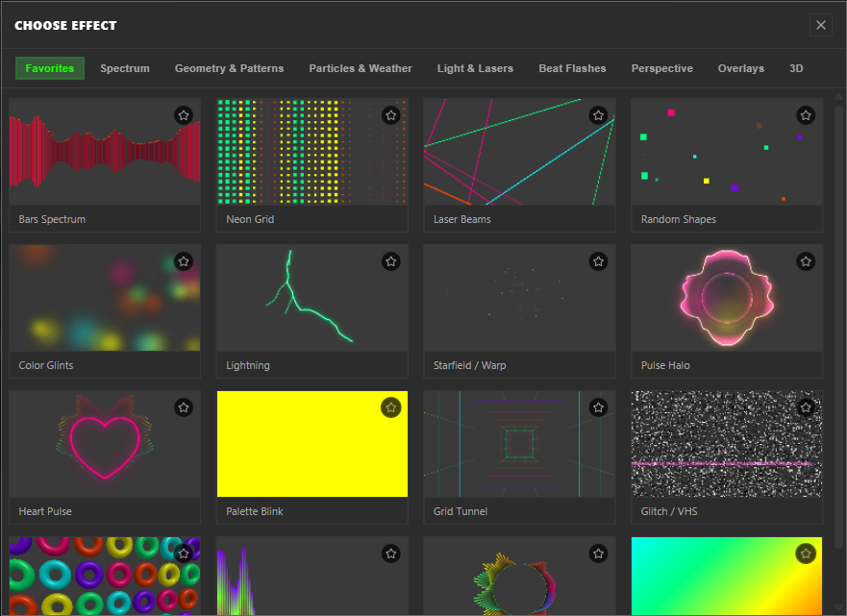
Task: Click the Color Glints label
Action: point(46,365)
